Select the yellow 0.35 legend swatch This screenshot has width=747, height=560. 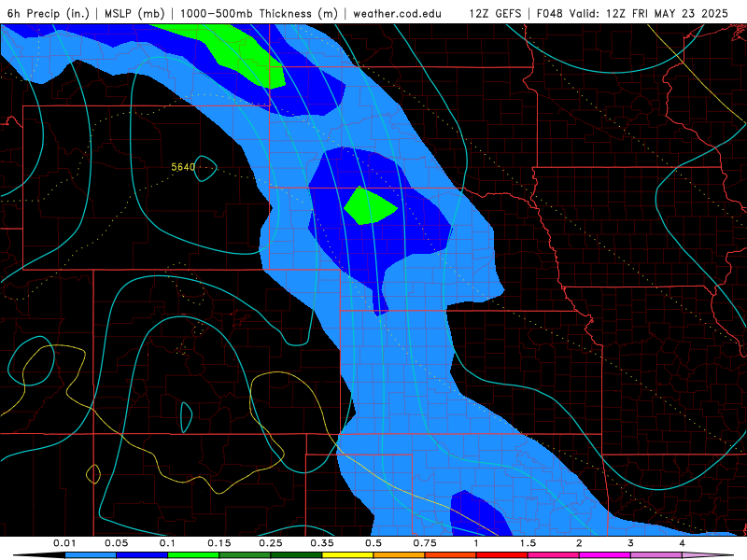(347, 555)
